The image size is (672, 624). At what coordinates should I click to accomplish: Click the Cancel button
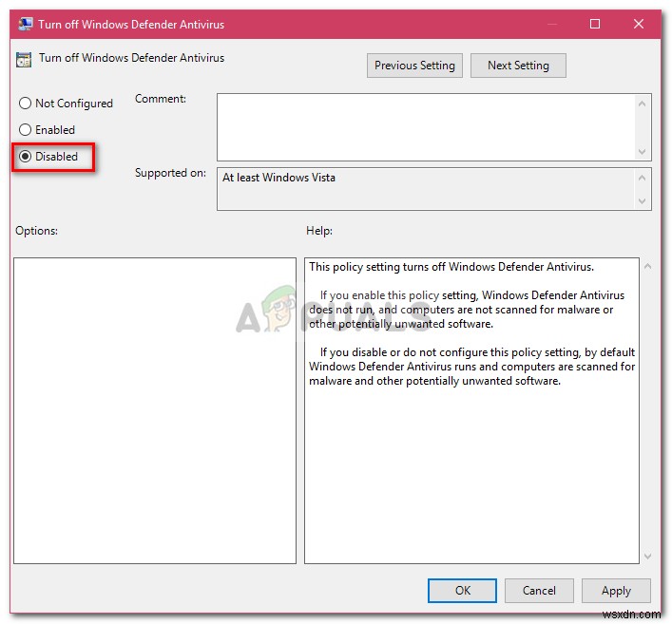pos(539,591)
